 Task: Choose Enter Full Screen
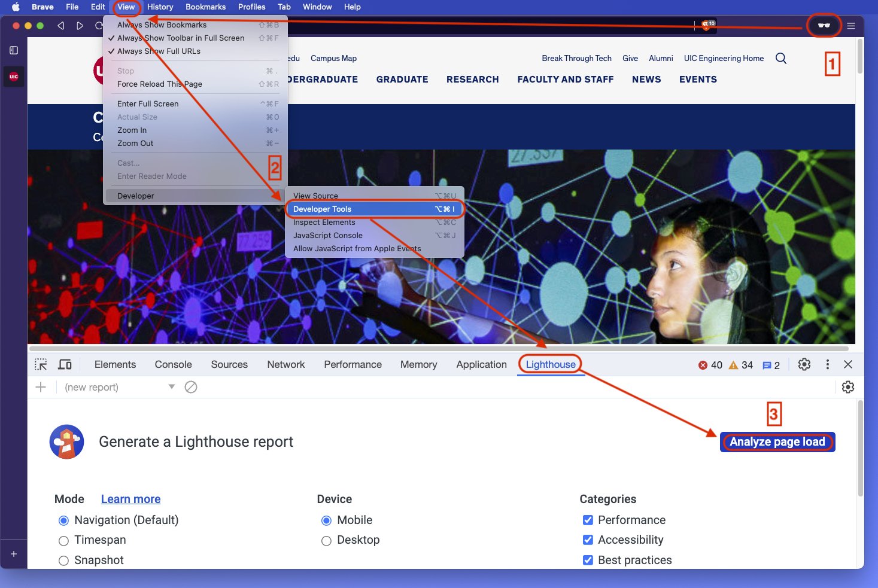coord(195,103)
